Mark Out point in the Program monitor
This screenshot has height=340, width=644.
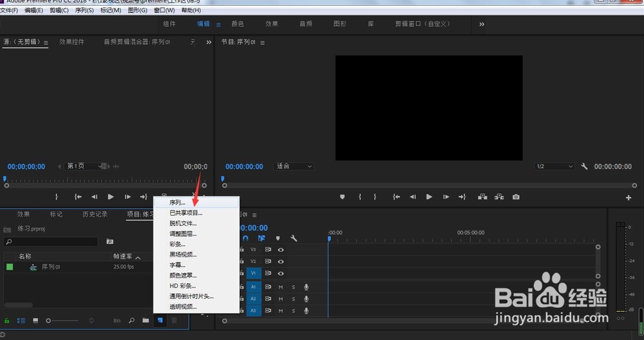point(375,197)
